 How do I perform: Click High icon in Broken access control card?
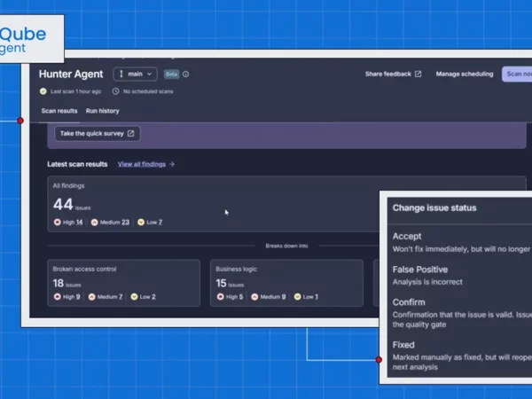(x=58, y=297)
